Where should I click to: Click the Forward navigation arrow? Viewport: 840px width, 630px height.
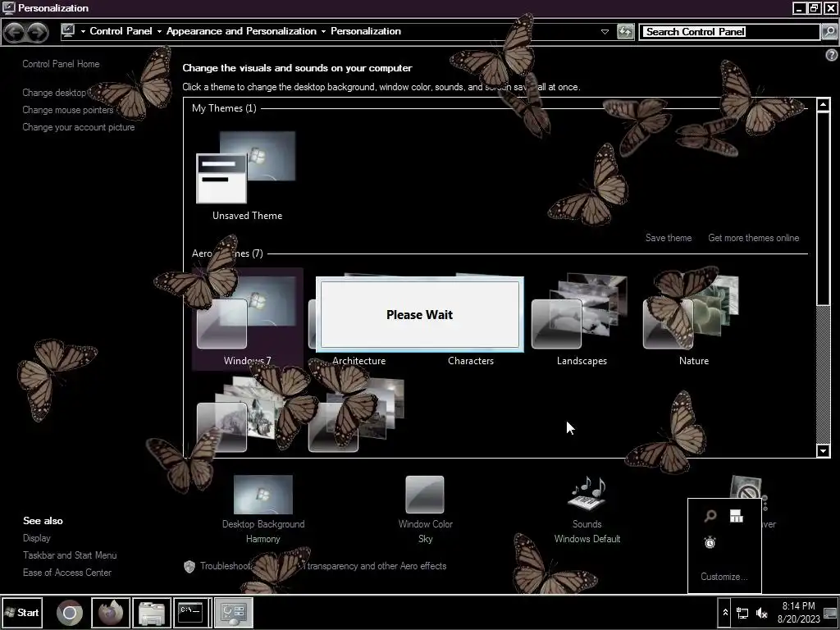click(x=37, y=32)
